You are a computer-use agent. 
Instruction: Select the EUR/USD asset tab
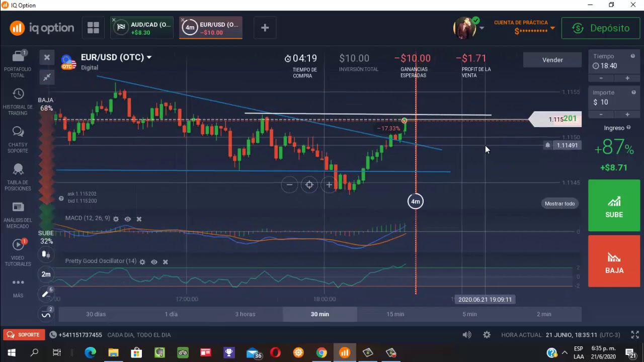coord(211,28)
